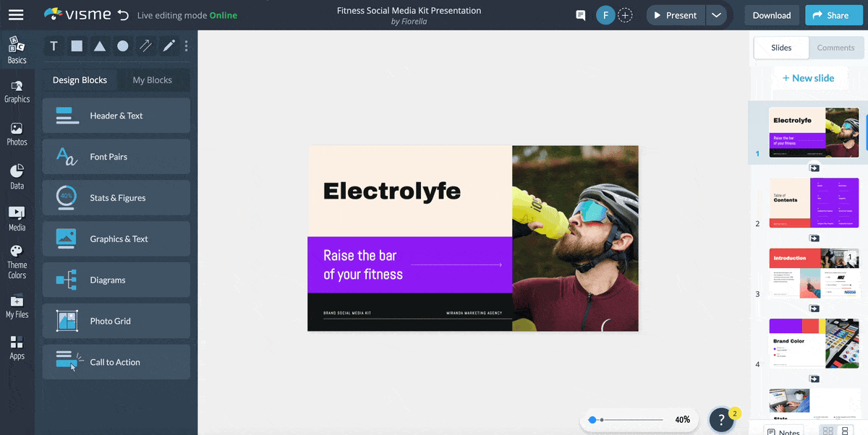Expand the Header & Text design block
Image resolution: width=868 pixels, height=435 pixels.
point(116,116)
